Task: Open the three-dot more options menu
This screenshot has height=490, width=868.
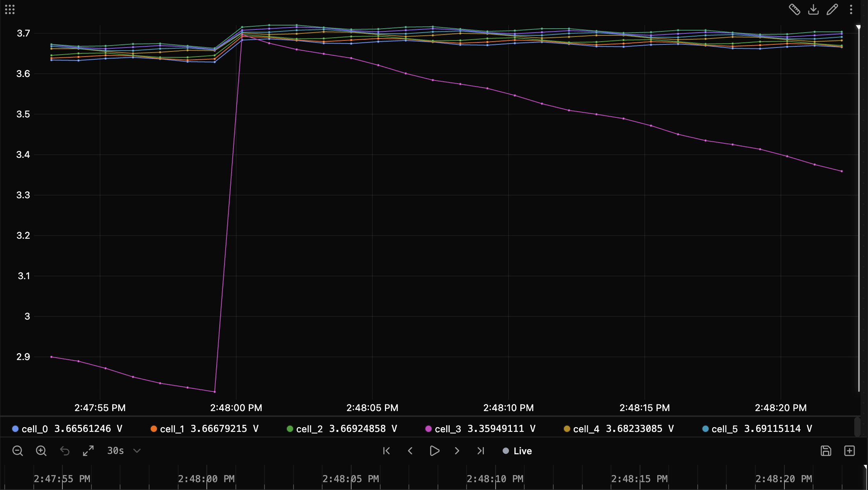Action: [851, 9]
